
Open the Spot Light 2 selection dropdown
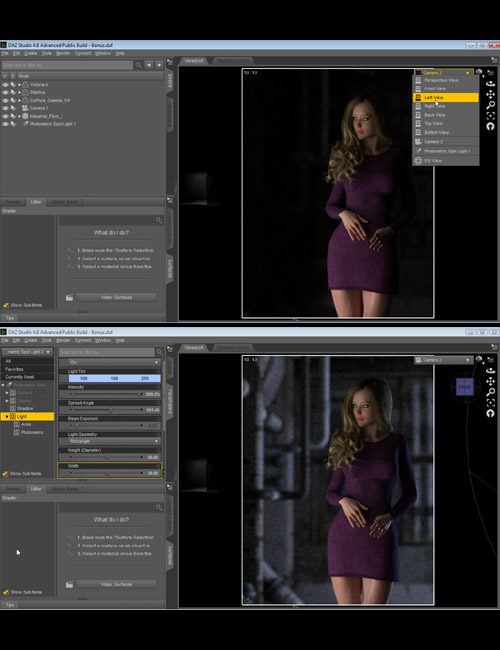(x=27, y=352)
